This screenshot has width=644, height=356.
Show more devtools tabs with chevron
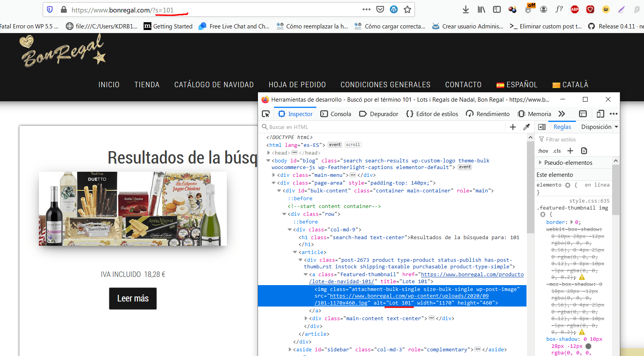[562, 114]
